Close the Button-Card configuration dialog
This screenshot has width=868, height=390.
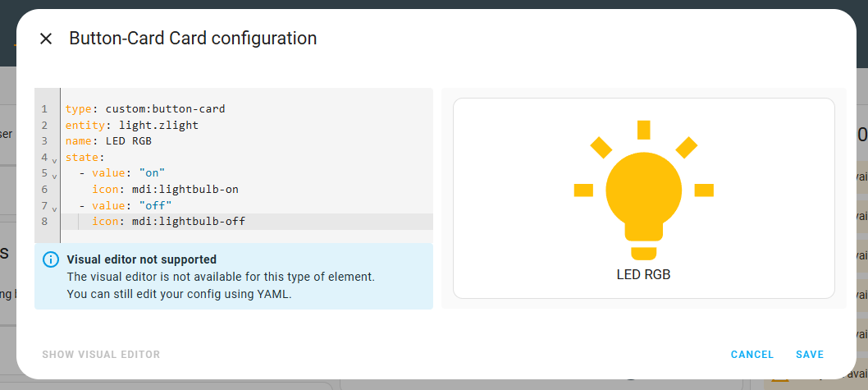45,39
